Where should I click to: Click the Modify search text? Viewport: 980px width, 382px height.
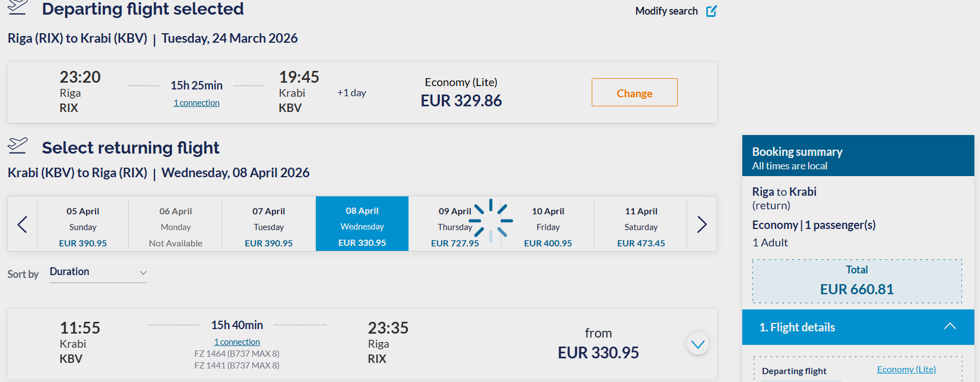pyautogui.click(x=666, y=11)
